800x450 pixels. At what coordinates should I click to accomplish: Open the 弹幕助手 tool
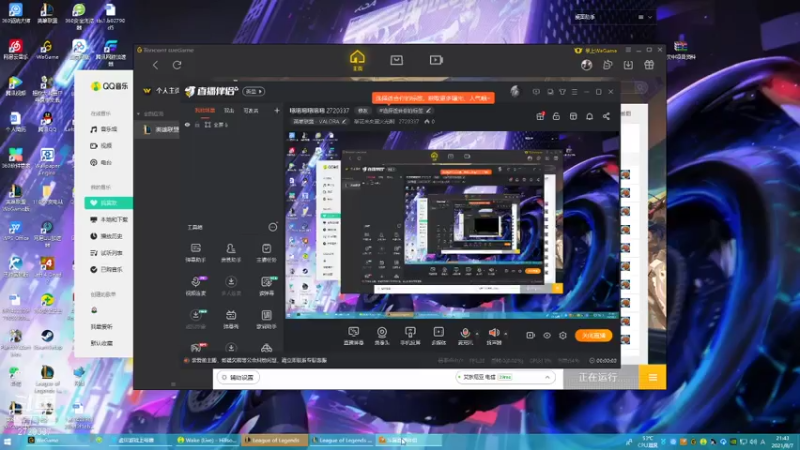point(195,253)
